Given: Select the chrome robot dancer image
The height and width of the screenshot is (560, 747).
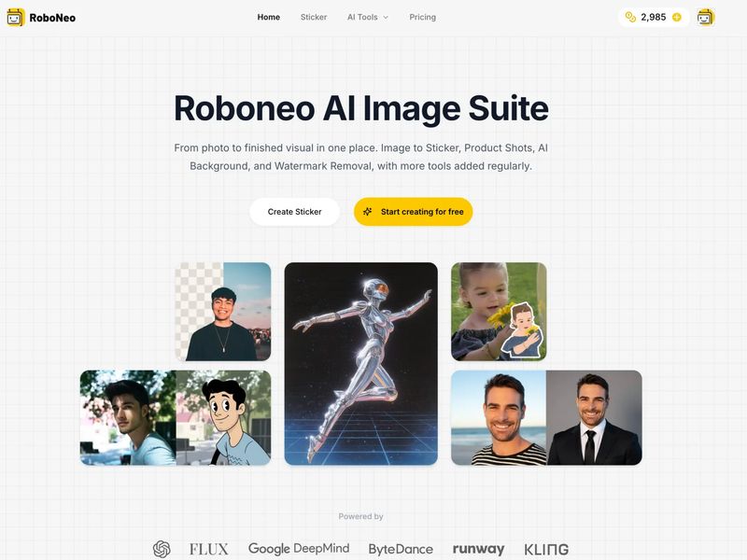Looking at the screenshot, I should click(360, 363).
